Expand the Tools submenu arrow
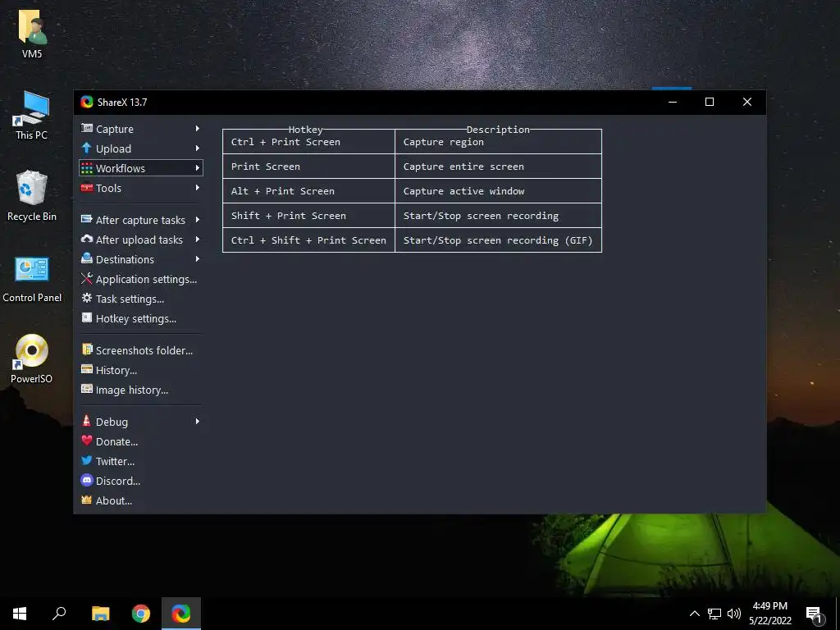Viewport: 840px width, 630px height. coord(197,188)
